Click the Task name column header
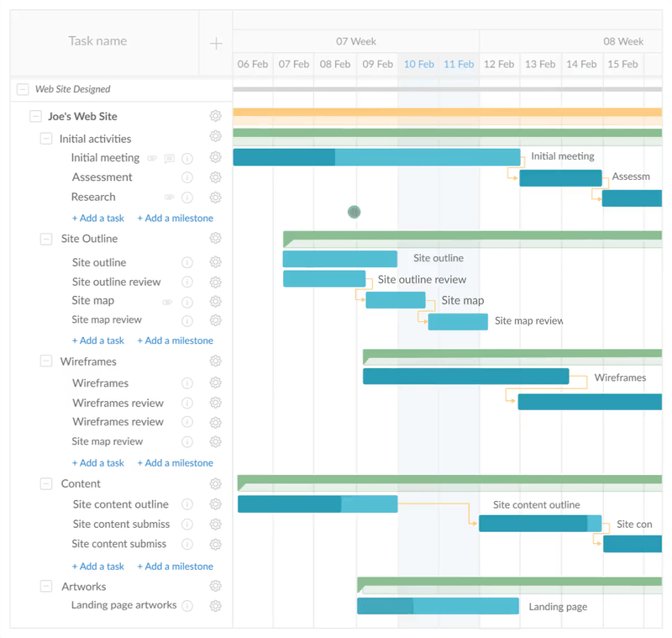Screen dimensions: 672x638 click(x=97, y=41)
